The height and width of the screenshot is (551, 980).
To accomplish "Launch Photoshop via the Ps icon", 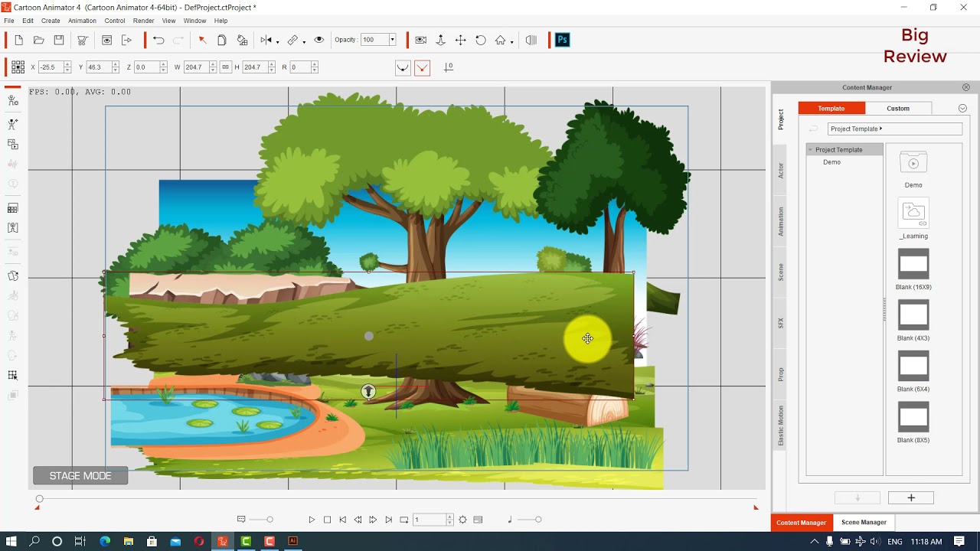I will 563,40.
